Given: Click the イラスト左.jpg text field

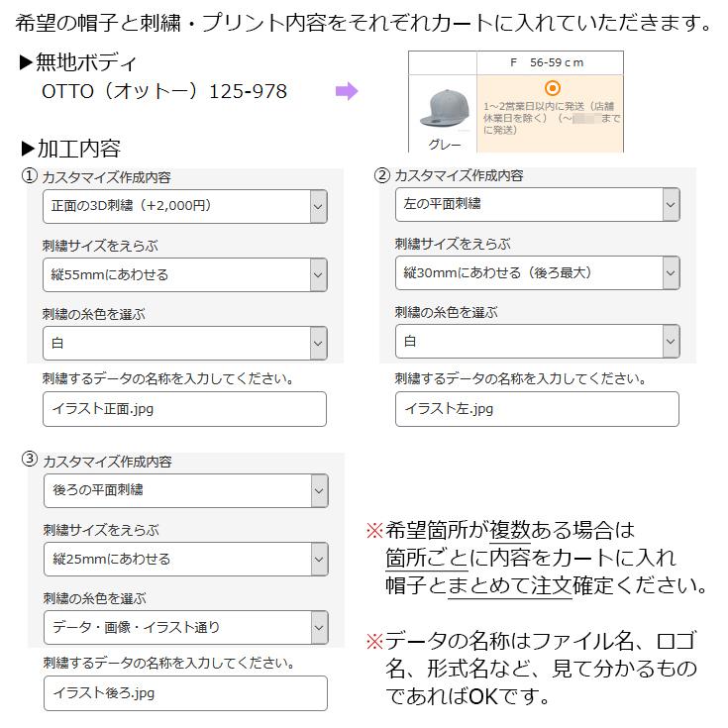Looking at the screenshot, I should (537, 408).
